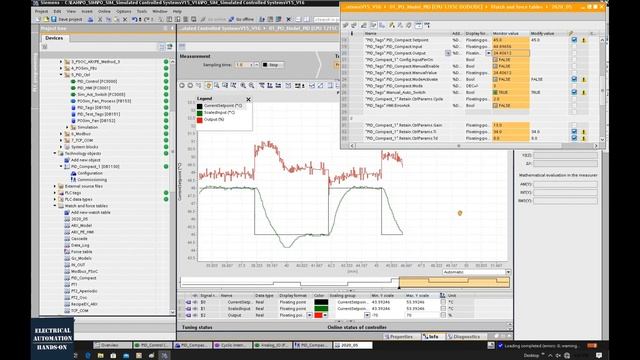
Task: Expand the 7_TCP_COM folder
Action: 61,140
